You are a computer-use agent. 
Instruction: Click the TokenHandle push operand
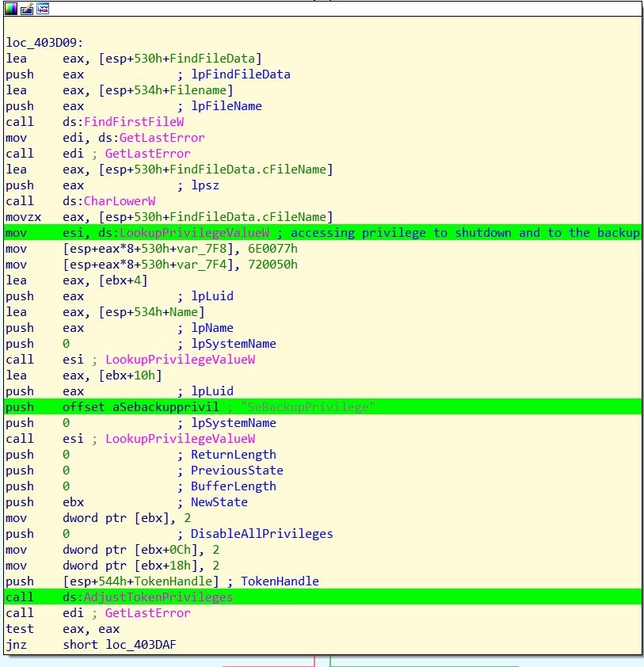click(x=141, y=581)
